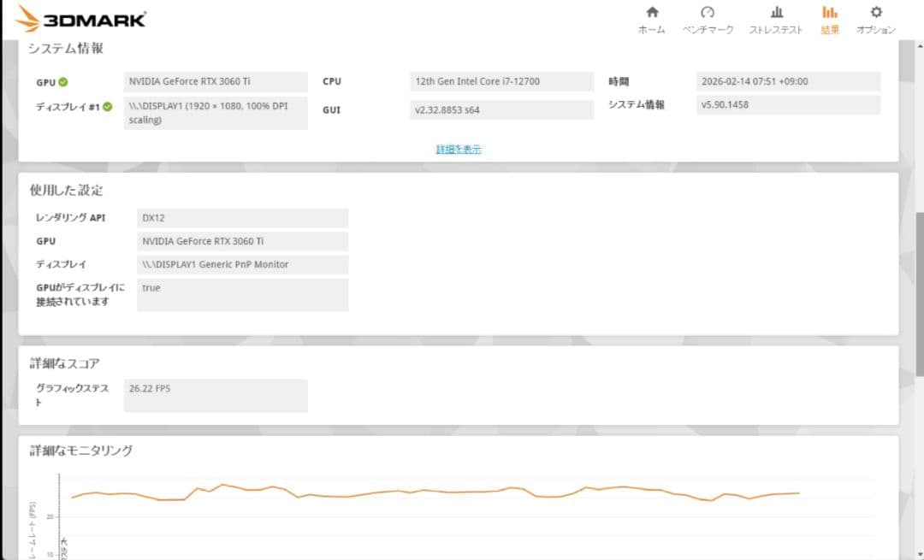Select the Generic PnP Monitor display field
This screenshot has width=924, height=560.
point(243,264)
